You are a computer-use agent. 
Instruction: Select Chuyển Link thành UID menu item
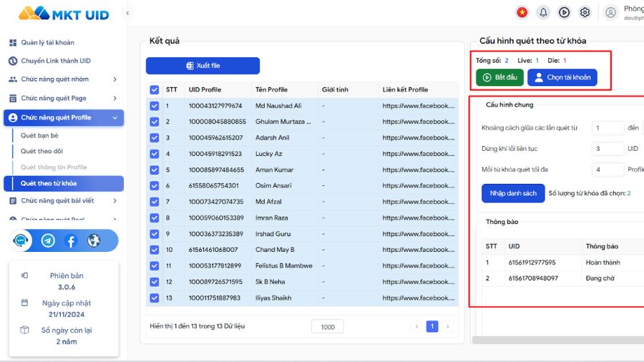point(56,61)
